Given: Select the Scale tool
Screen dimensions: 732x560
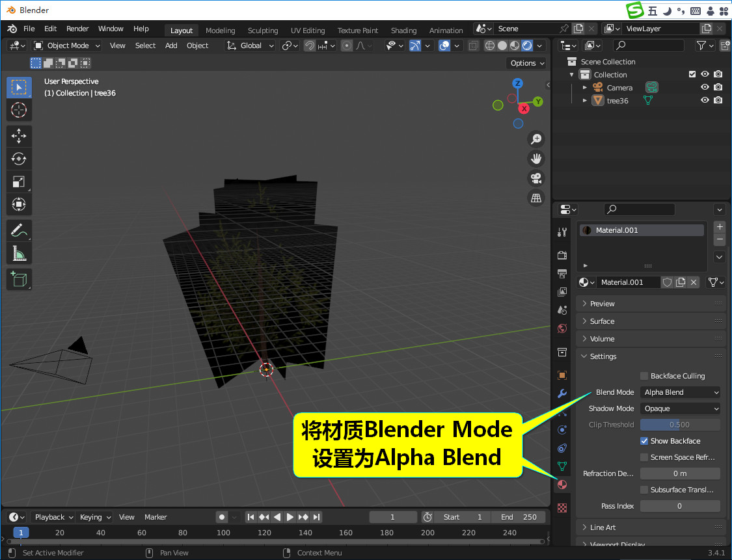Looking at the screenshot, I should coord(19,181).
